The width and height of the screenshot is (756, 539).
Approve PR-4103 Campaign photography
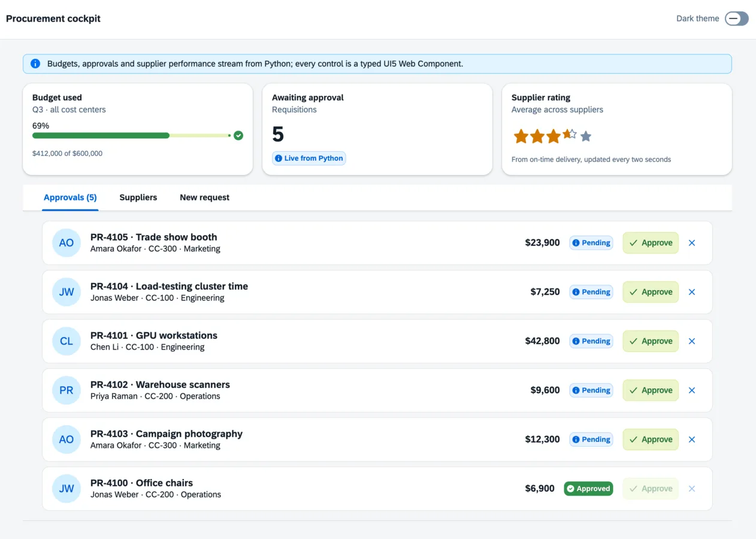651,439
